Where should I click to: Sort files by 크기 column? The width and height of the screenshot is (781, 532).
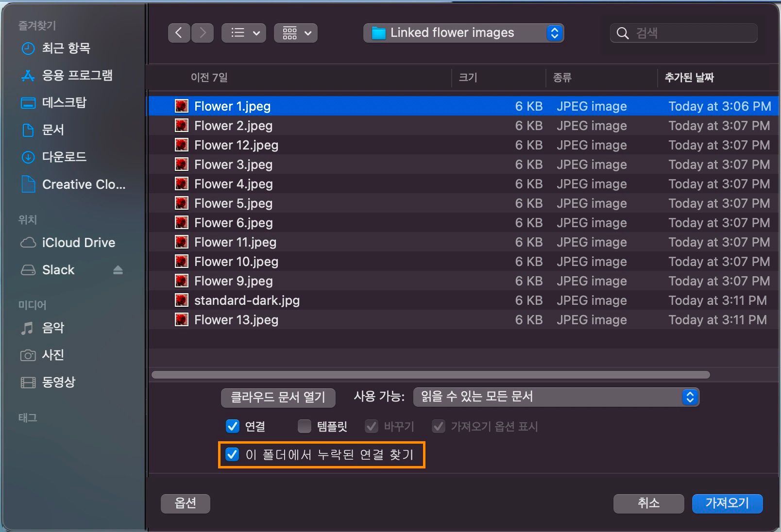coord(468,78)
